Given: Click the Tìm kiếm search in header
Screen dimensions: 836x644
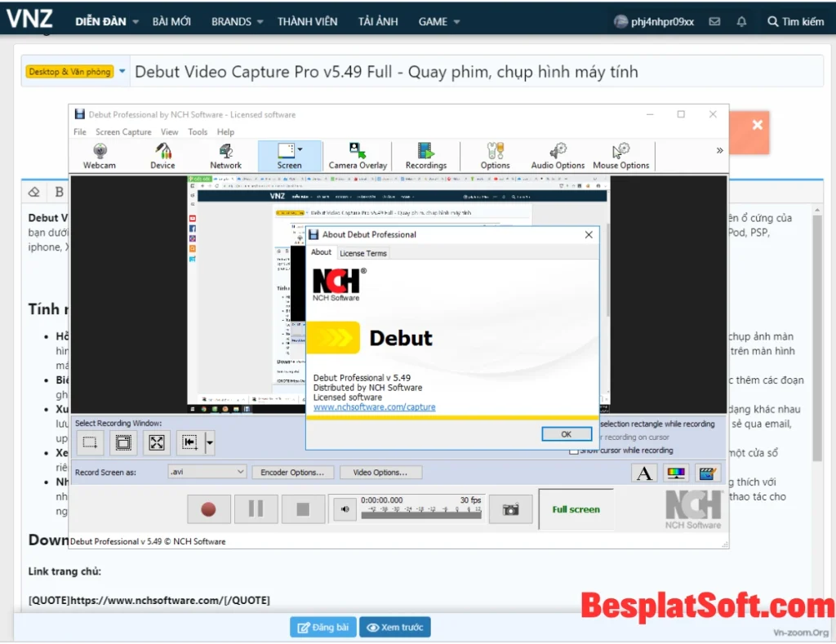Looking at the screenshot, I should pos(796,21).
